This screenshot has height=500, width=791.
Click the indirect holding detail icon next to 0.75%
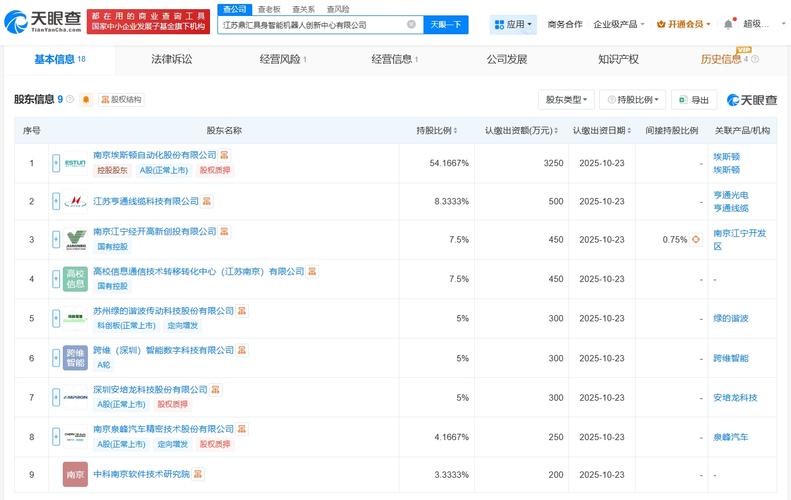(696, 239)
